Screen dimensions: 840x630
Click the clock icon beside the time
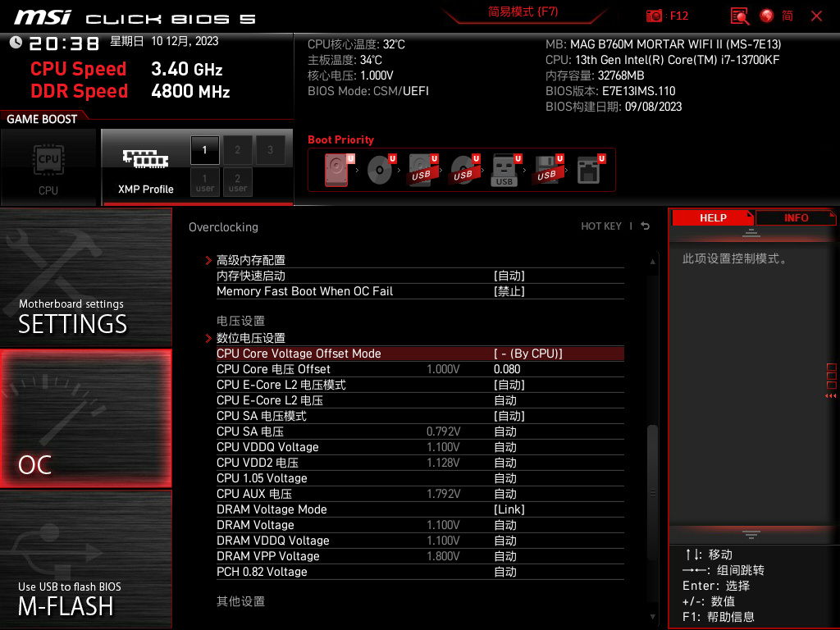tap(16, 43)
